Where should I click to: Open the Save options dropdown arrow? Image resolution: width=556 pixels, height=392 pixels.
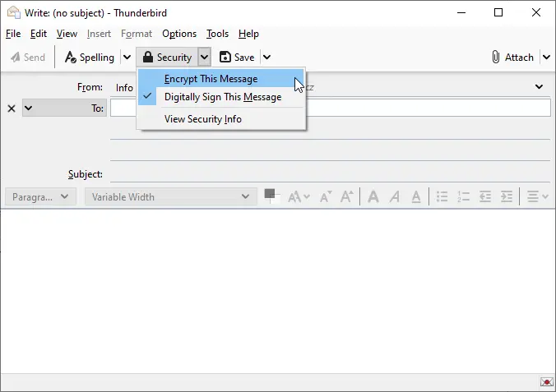(x=267, y=57)
